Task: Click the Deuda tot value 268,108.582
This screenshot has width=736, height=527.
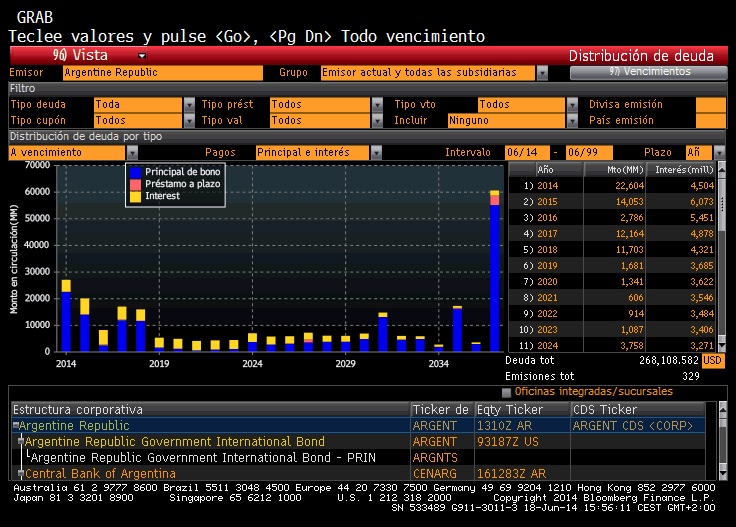Action: (669, 360)
